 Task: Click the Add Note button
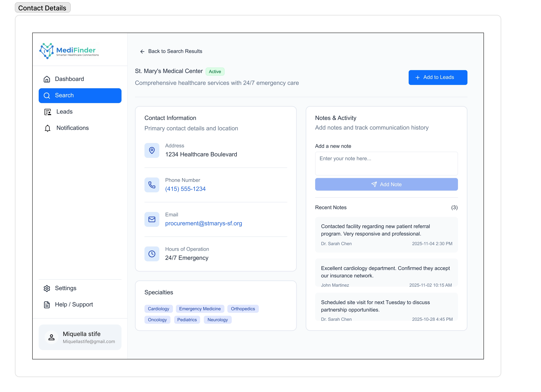[386, 185]
